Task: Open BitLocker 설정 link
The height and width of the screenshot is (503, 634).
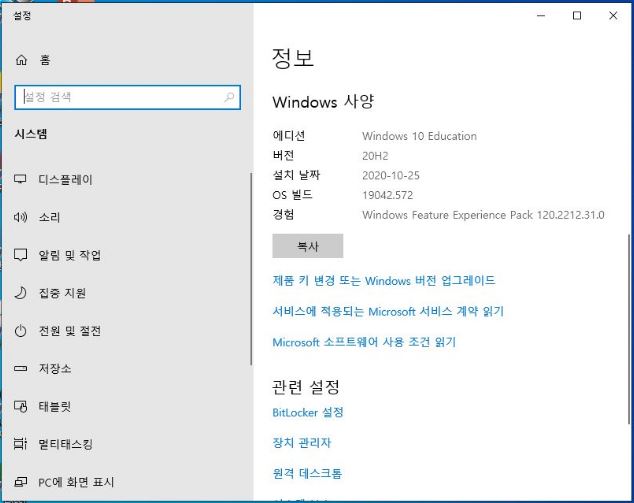Action: coord(308,412)
